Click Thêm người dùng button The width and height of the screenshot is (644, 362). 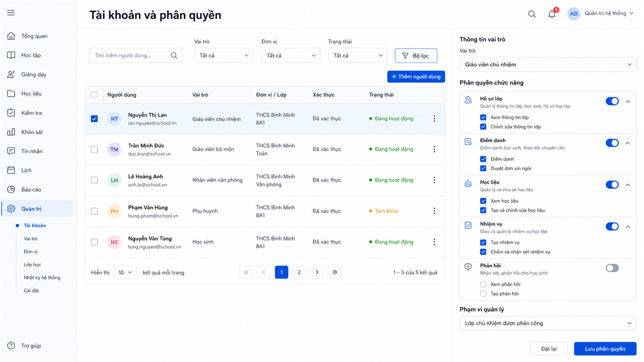tap(416, 77)
